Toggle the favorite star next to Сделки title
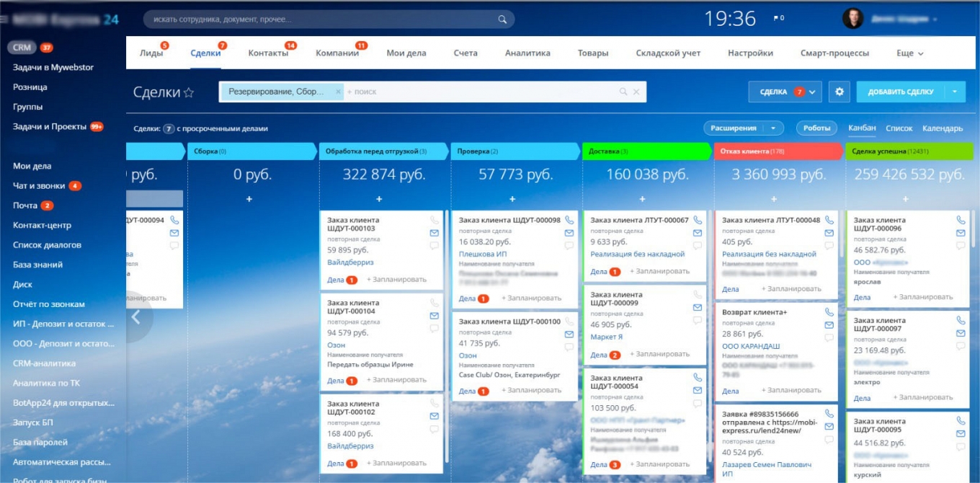The image size is (980, 483). [x=189, y=92]
